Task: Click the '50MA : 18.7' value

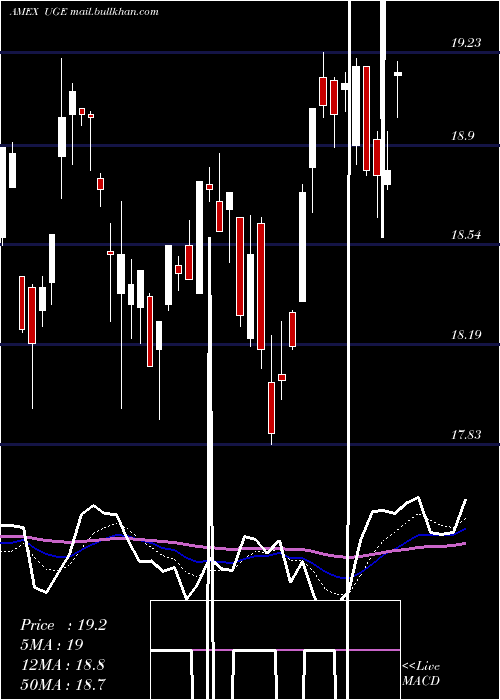Action: (63, 684)
